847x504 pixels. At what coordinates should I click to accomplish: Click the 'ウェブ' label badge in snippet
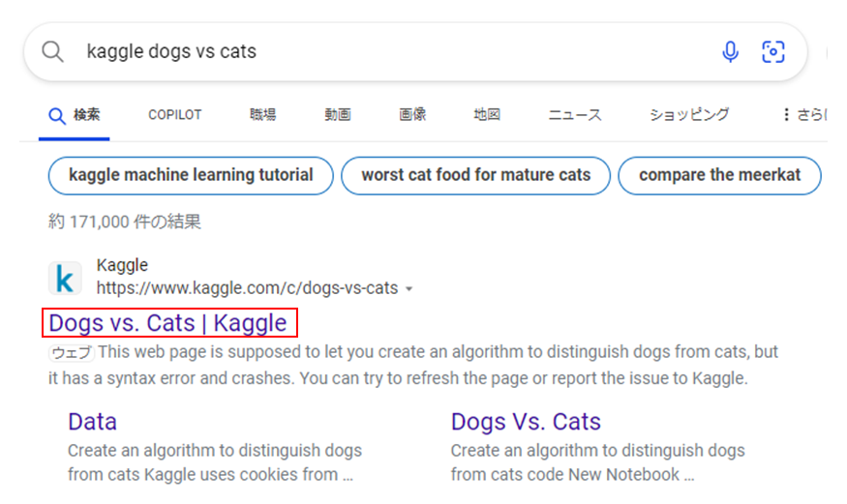tap(72, 353)
